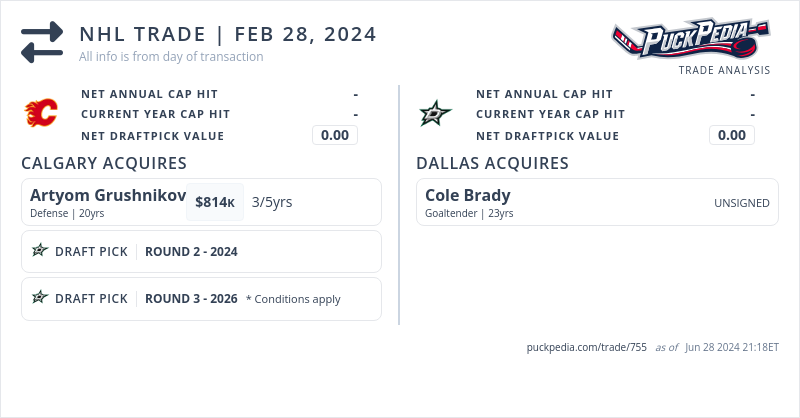Click the Dallas Acquires heading

(492, 163)
